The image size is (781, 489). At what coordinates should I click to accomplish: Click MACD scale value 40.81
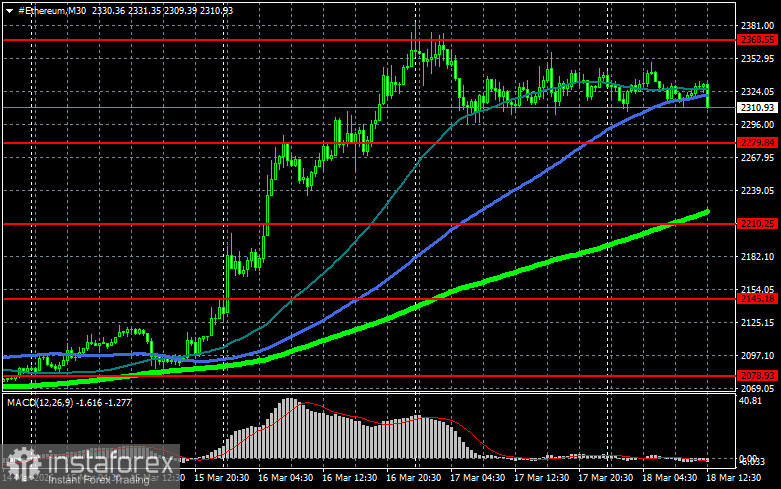[751, 401]
